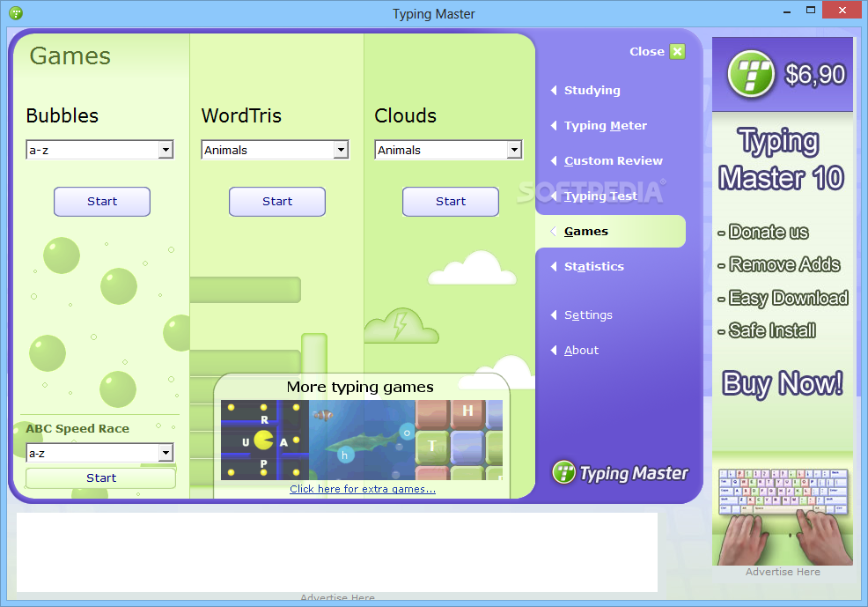Click the blank bottom advertisement area
868x607 pixels.
coord(337,552)
